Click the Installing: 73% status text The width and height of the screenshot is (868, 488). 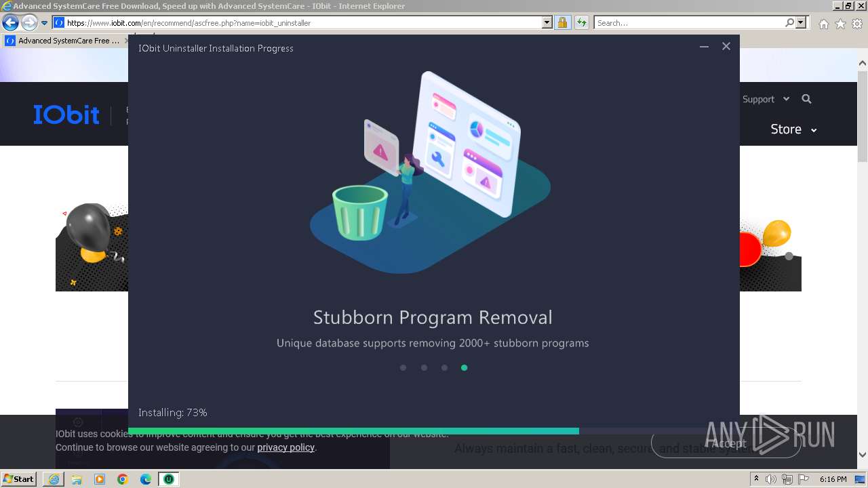pos(173,412)
